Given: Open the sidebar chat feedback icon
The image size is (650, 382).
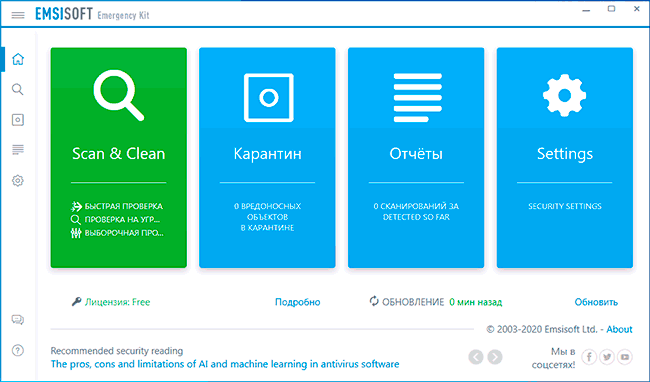Looking at the screenshot, I should (x=18, y=320).
